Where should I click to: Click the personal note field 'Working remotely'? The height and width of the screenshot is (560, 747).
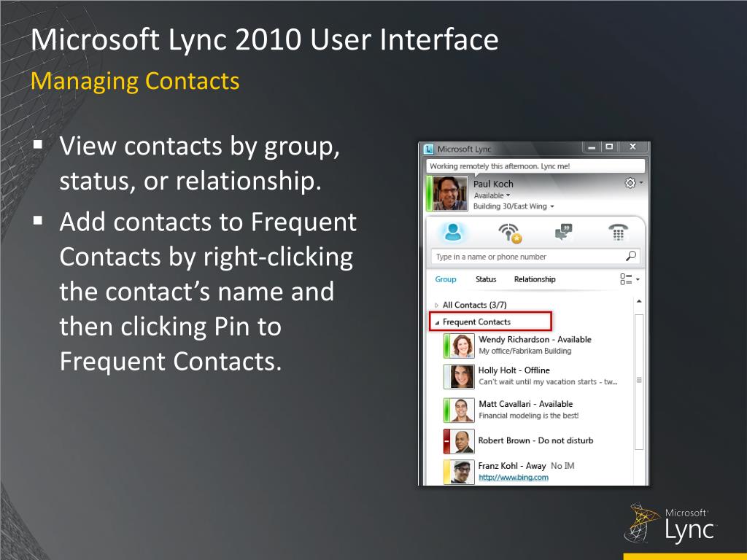[535, 166]
